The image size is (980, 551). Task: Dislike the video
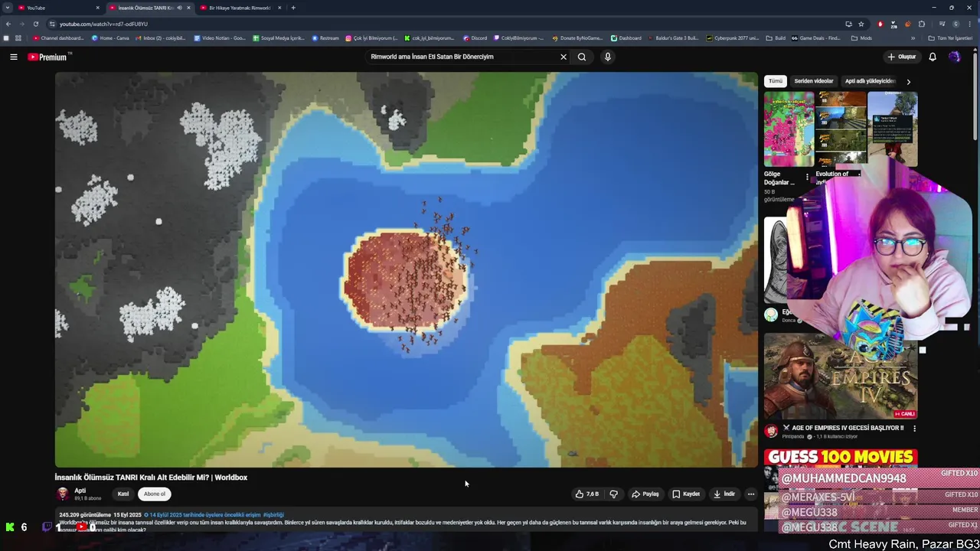click(x=613, y=494)
